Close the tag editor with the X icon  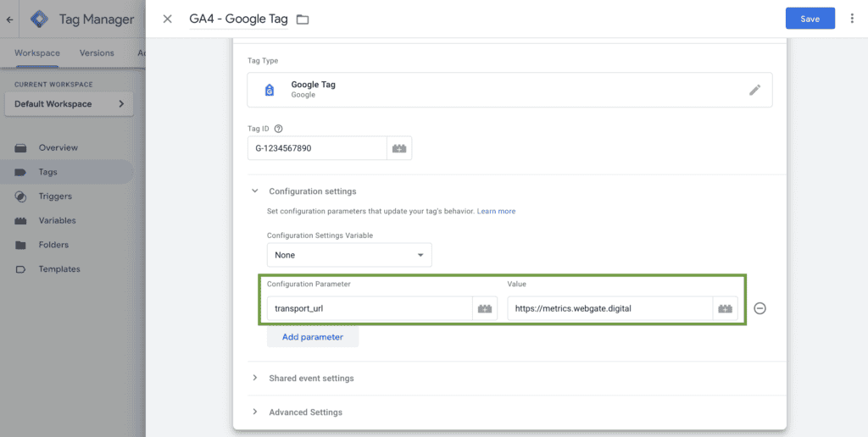[168, 19]
